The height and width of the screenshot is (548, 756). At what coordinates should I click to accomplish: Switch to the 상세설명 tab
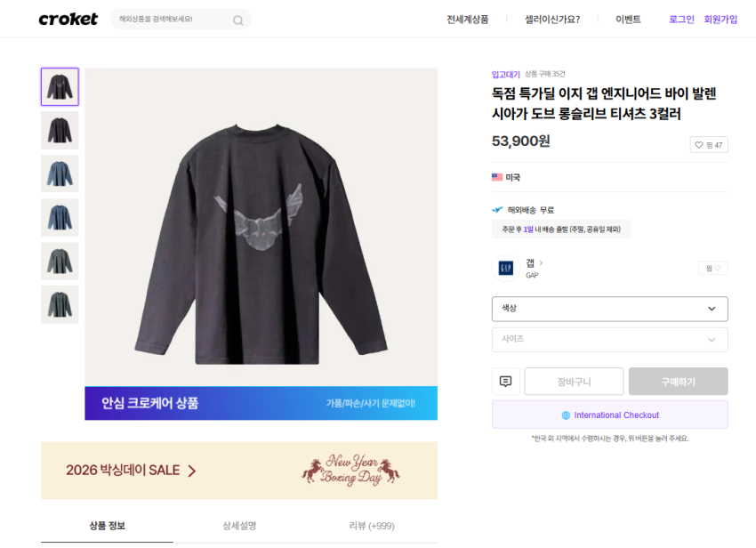click(239, 526)
